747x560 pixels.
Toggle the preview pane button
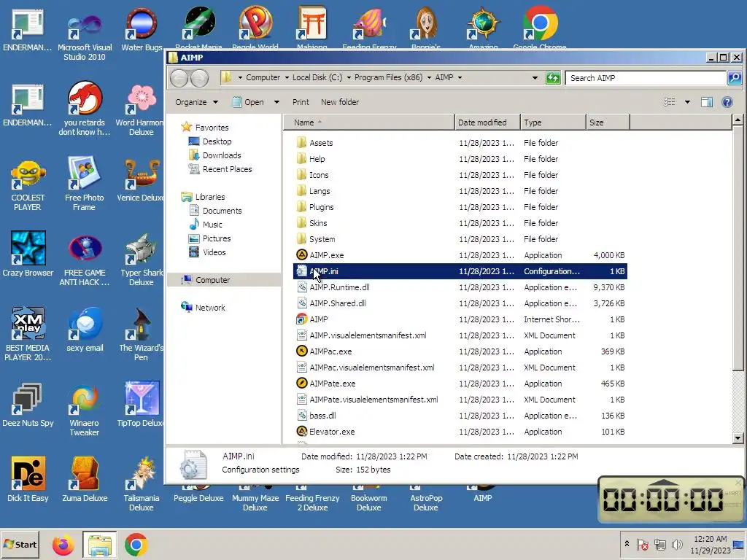[706, 102]
